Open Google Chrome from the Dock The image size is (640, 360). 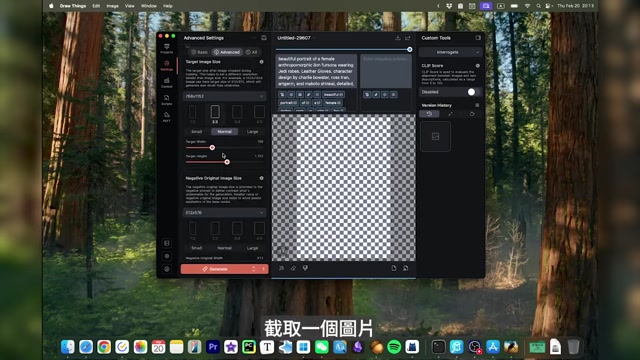(104, 347)
